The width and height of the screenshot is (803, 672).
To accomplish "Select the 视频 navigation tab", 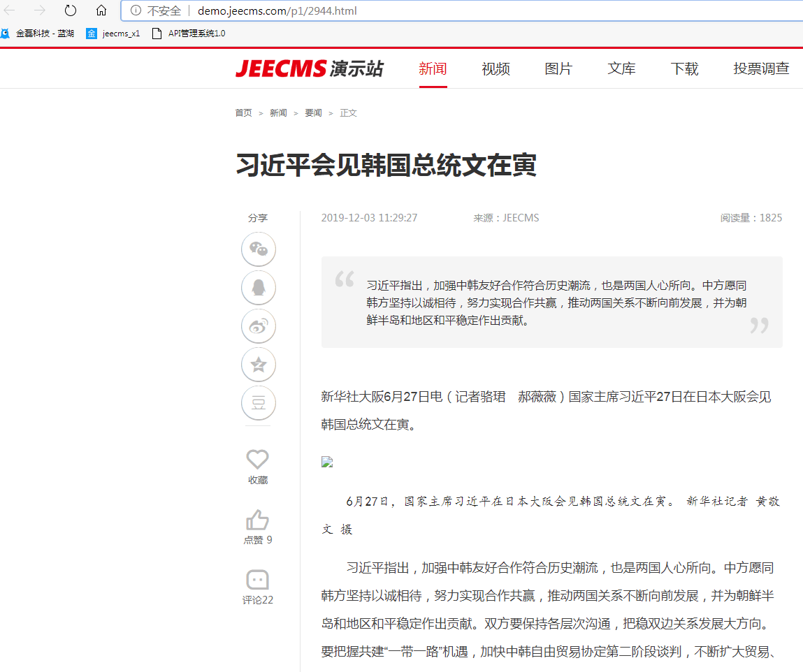I will [495, 68].
